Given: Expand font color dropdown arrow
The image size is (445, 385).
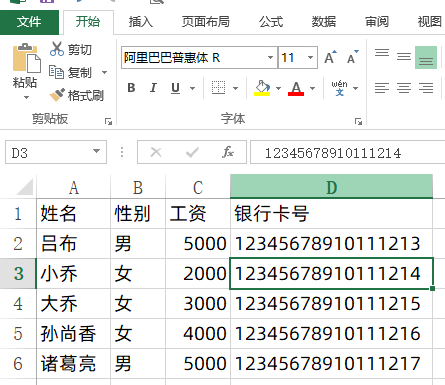Looking at the screenshot, I should pos(312,88).
